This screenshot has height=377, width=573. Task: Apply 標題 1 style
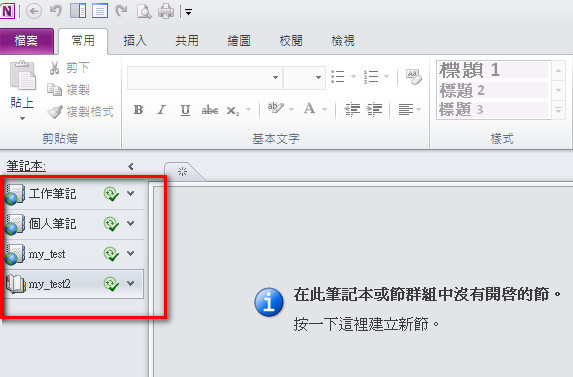pos(493,70)
